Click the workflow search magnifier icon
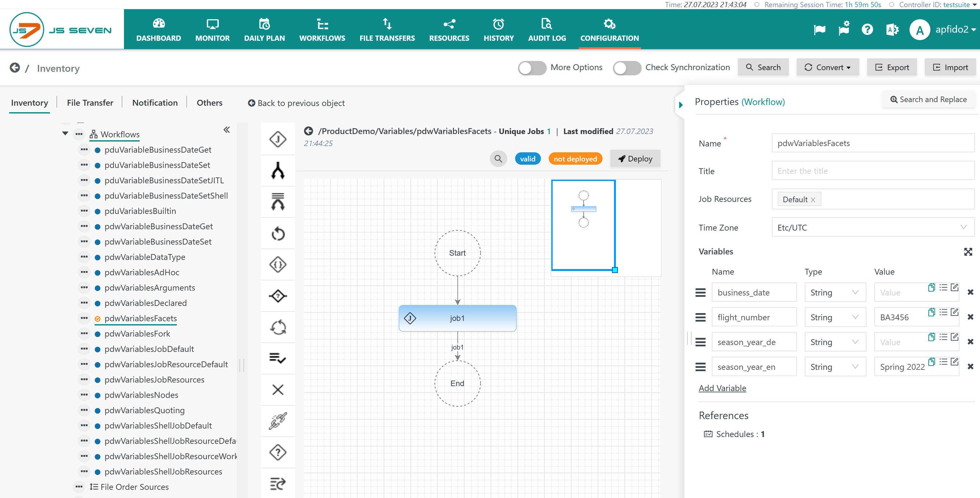Screen dimensions: 980x498 pyautogui.click(x=498, y=158)
